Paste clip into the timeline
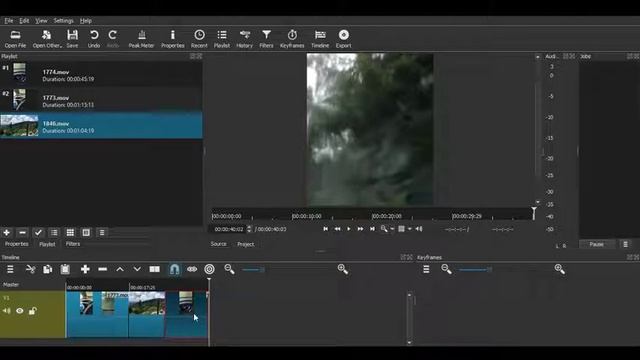Viewport: 640px width, 360px height. tap(65, 269)
